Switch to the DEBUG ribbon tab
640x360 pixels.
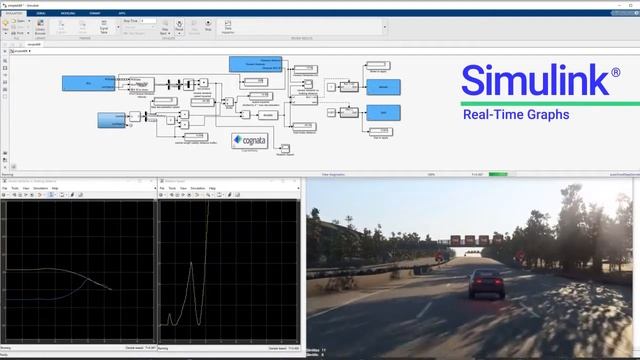[41, 13]
